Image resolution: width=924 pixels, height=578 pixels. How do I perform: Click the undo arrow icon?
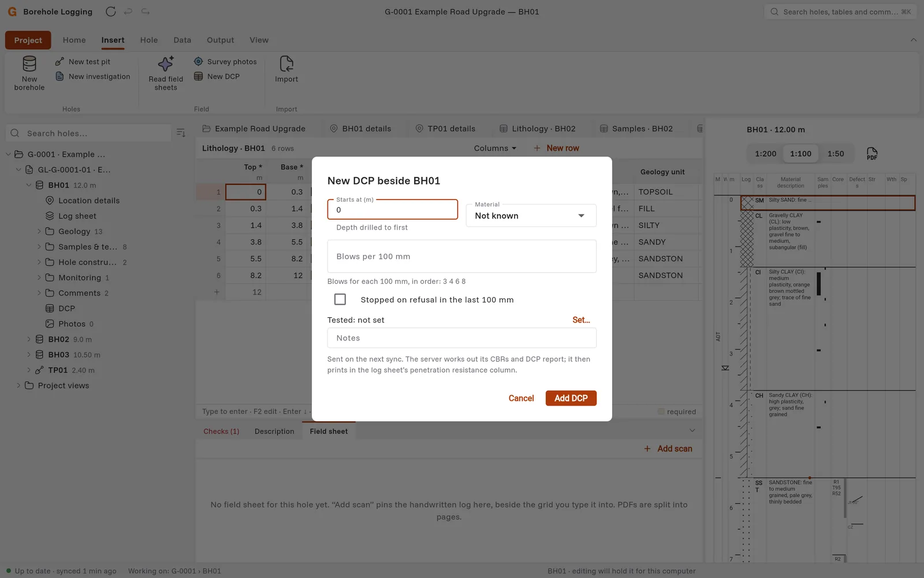(x=128, y=12)
